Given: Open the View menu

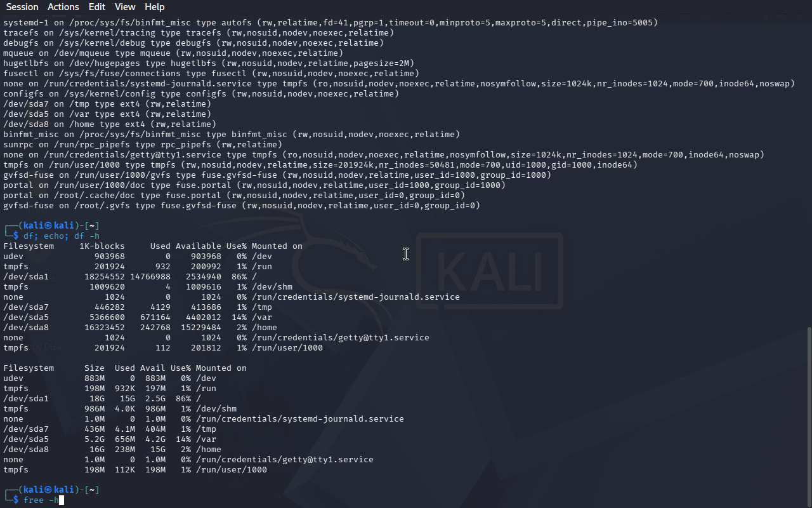Looking at the screenshot, I should point(125,7).
